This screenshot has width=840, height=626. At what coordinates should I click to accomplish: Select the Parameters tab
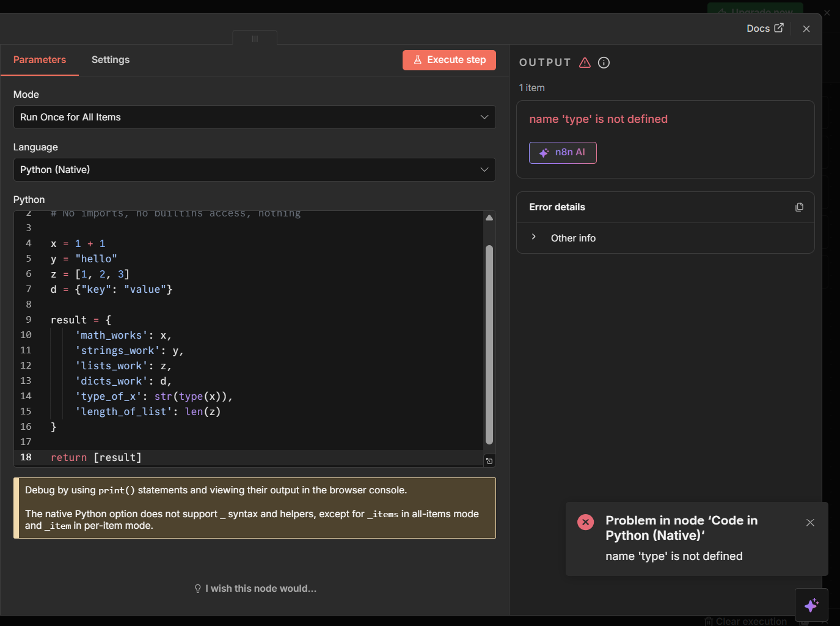coord(39,59)
